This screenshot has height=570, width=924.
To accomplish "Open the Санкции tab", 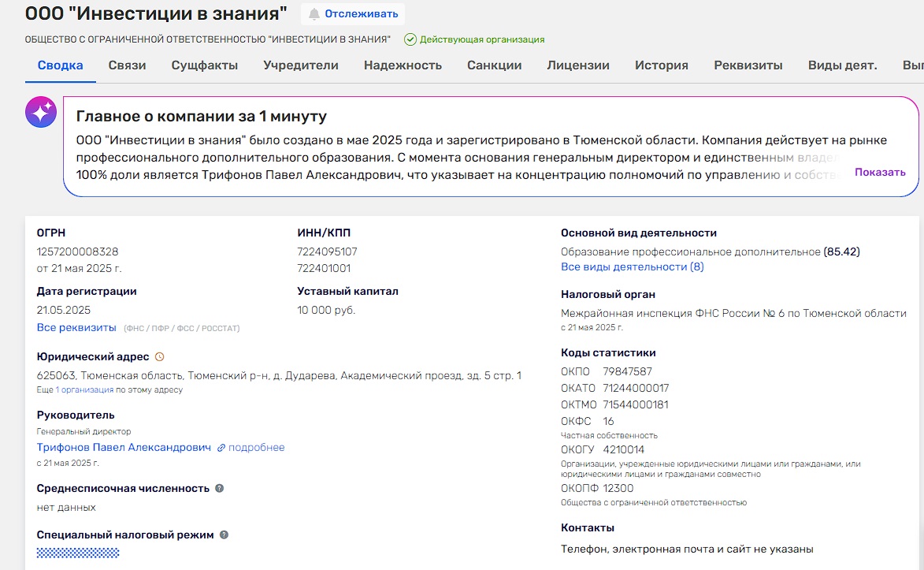I will point(494,65).
